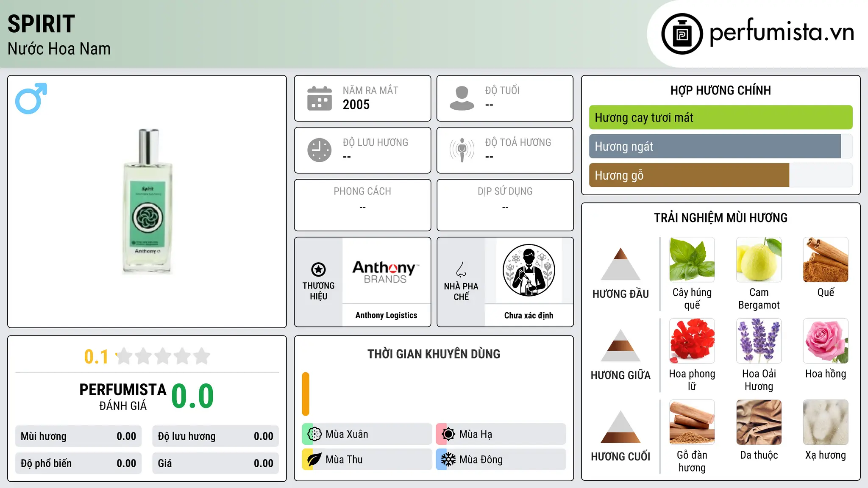Click the release year value 2005

click(356, 105)
